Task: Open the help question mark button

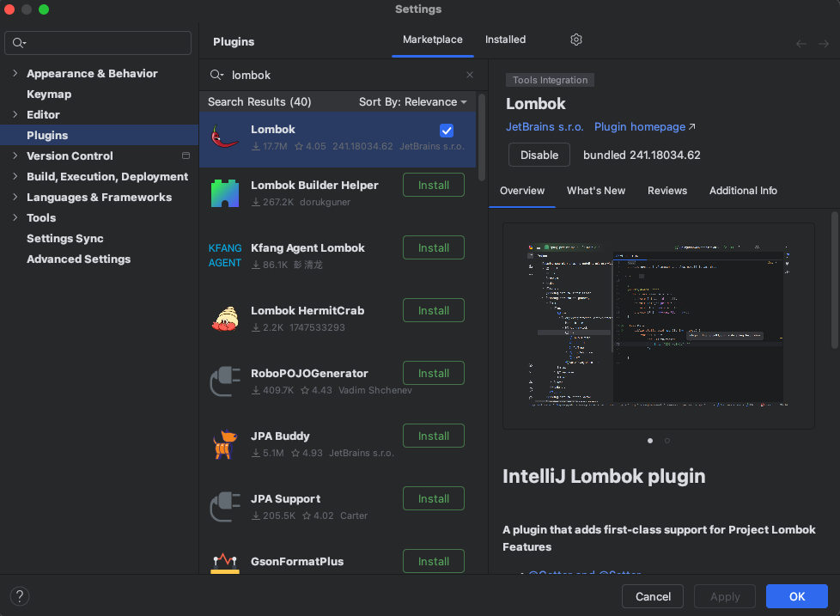Action: (x=20, y=595)
